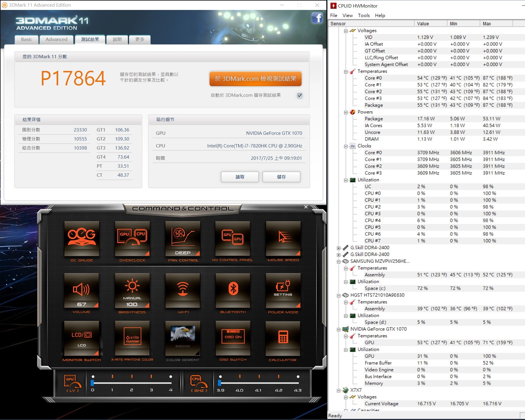Expand the first G.Skill DDR4-2400 node
525x420 pixels.
pyautogui.click(x=339, y=248)
